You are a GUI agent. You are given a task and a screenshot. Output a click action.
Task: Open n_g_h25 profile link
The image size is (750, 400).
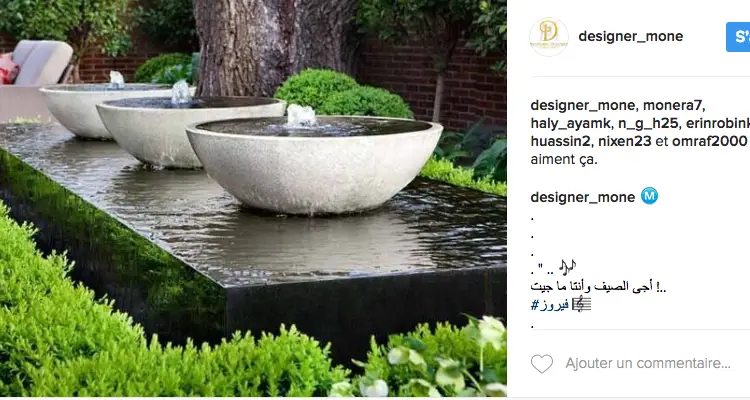648,123
